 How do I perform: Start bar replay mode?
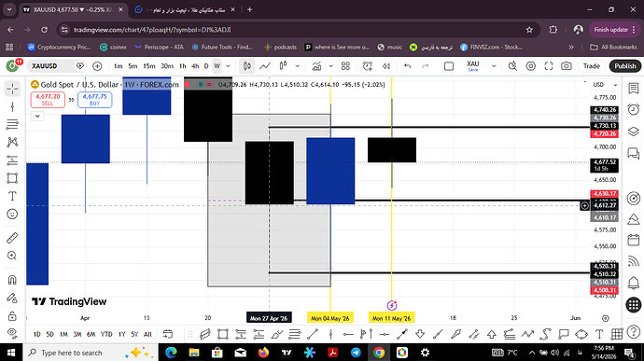[x=386, y=65]
